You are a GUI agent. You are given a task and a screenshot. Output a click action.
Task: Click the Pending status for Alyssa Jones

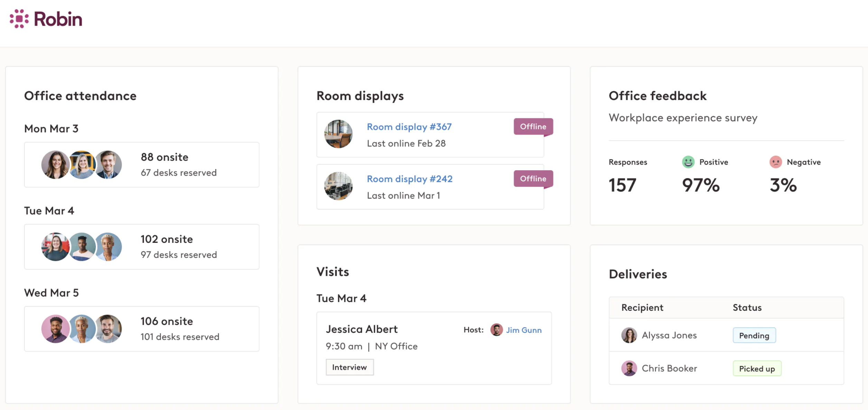click(x=754, y=335)
